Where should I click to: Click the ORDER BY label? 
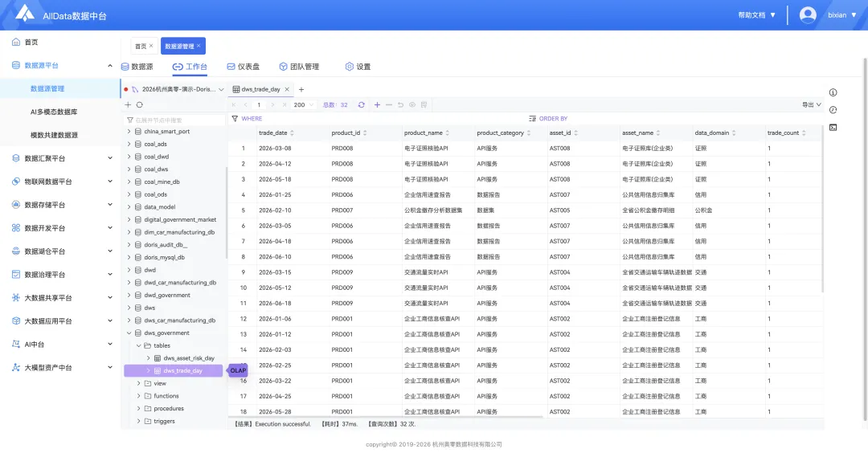553,119
